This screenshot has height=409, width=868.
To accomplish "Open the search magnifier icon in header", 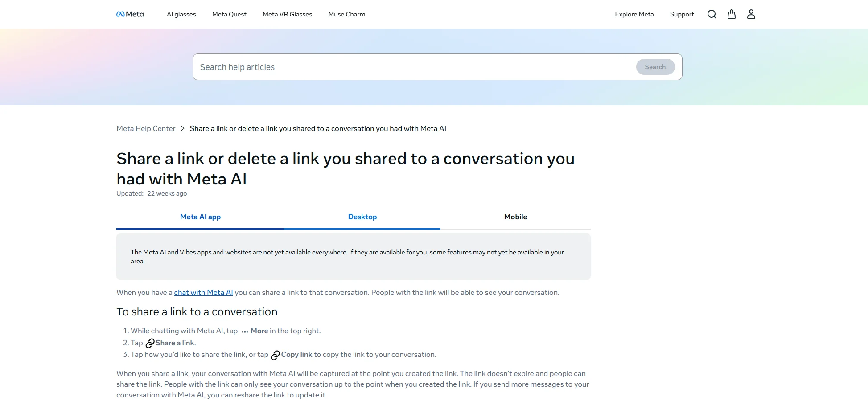I will [712, 14].
